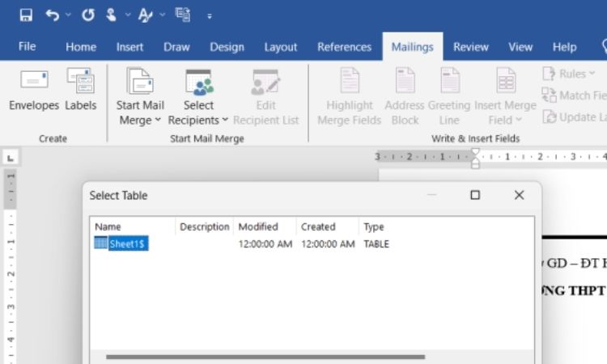The image size is (607, 364).
Task: Maximize the Select Table dialog
Action: tap(475, 195)
